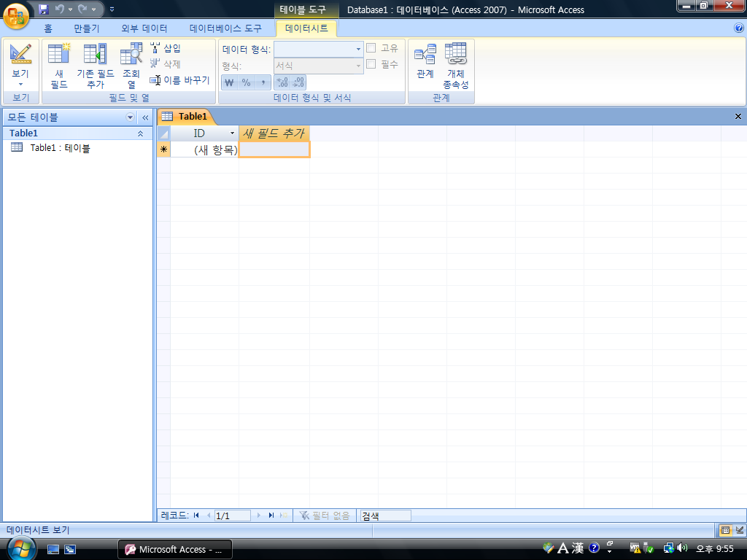This screenshot has height=560, width=747.
Task: Open the 관계 (Relationships) tool
Action: pyautogui.click(x=425, y=61)
